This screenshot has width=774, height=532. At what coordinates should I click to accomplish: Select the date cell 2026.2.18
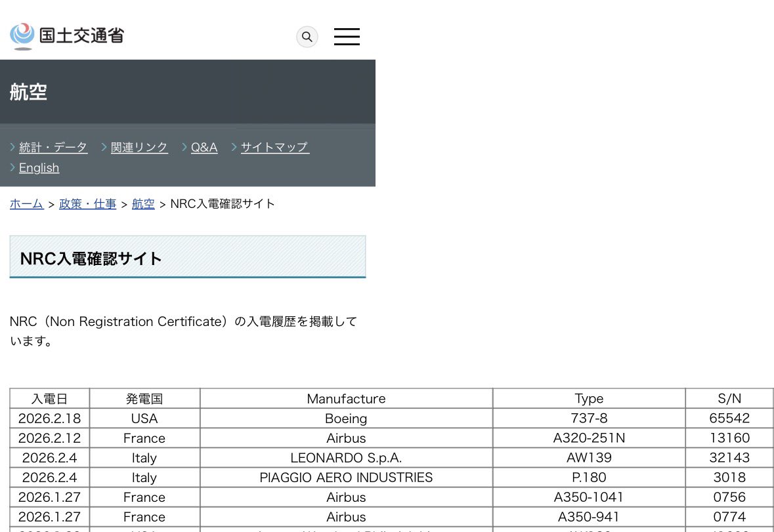click(x=49, y=418)
